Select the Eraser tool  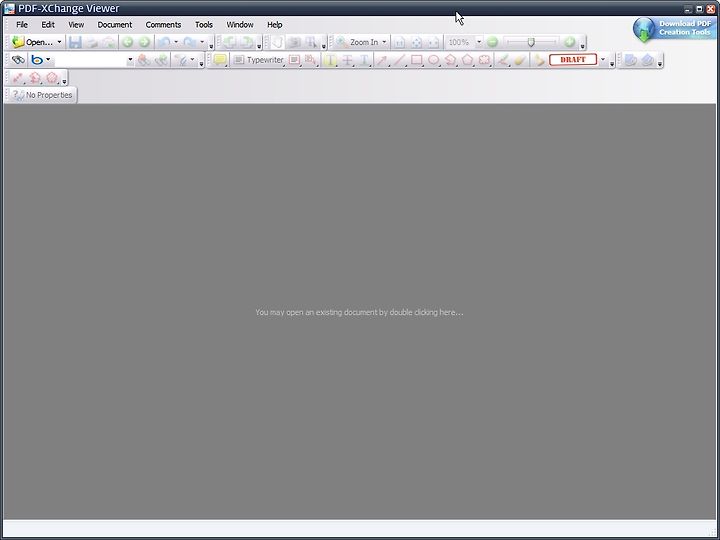click(520, 60)
